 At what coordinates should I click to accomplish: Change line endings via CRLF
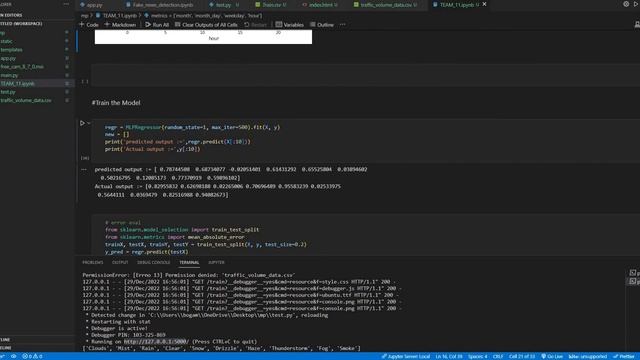point(498,356)
